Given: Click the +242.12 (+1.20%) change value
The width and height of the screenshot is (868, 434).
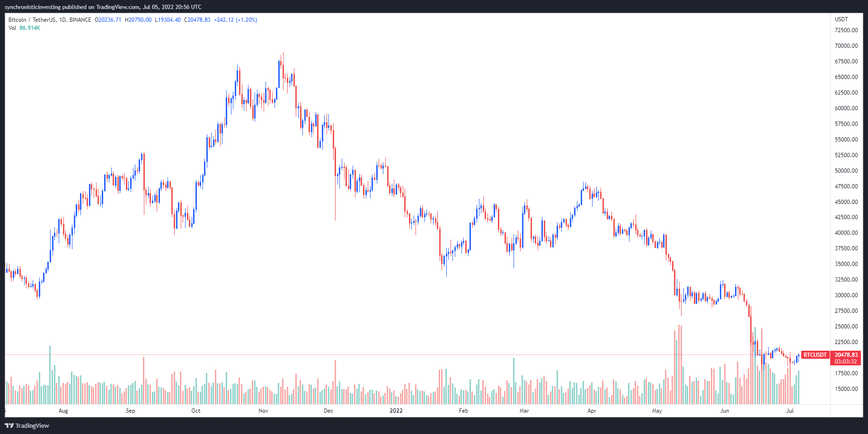Looking at the screenshot, I should pyautogui.click(x=235, y=20).
